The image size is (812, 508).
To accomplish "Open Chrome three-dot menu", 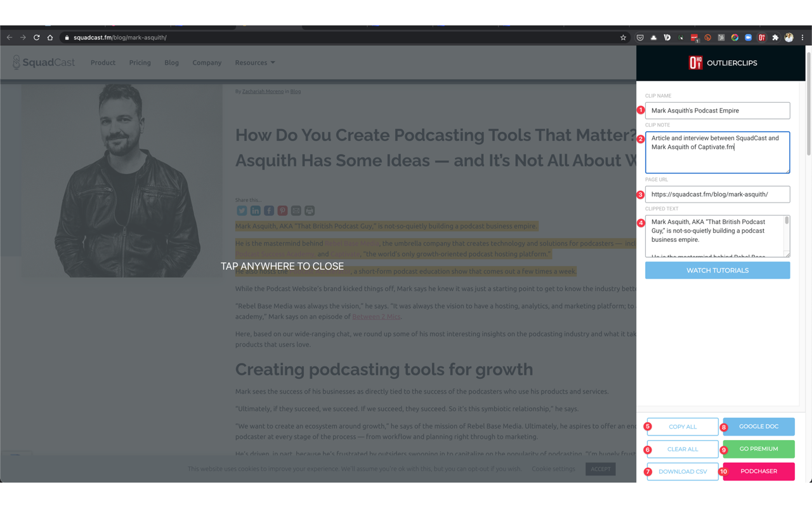I will 802,37.
